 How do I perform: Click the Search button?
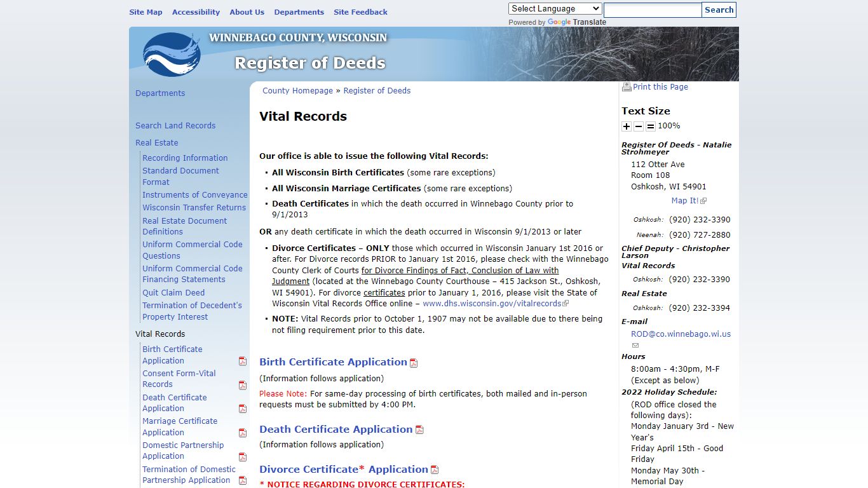coord(719,10)
